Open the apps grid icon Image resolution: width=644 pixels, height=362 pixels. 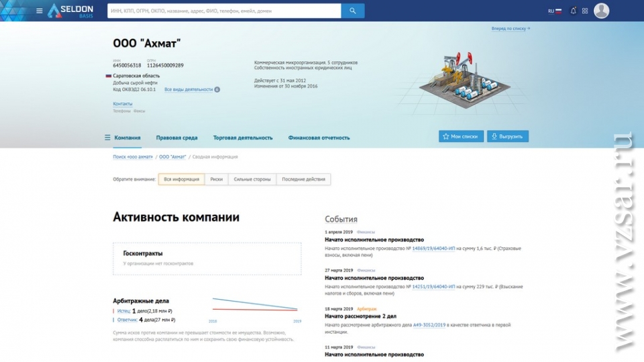[x=585, y=11]
